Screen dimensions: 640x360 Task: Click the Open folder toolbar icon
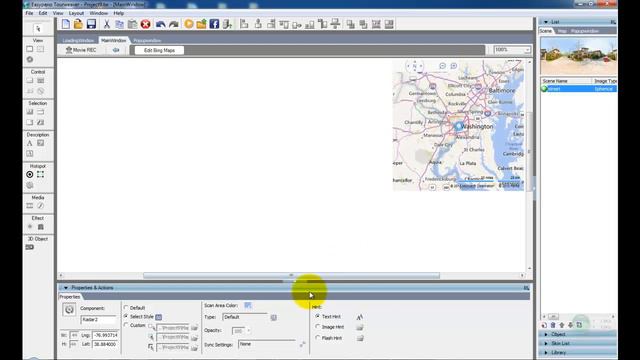(x=78, y=24)
